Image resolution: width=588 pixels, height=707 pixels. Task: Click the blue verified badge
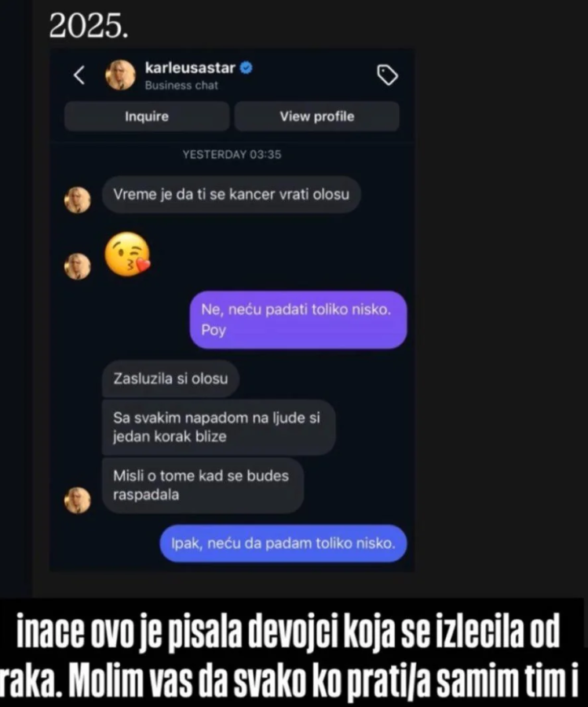246,68
